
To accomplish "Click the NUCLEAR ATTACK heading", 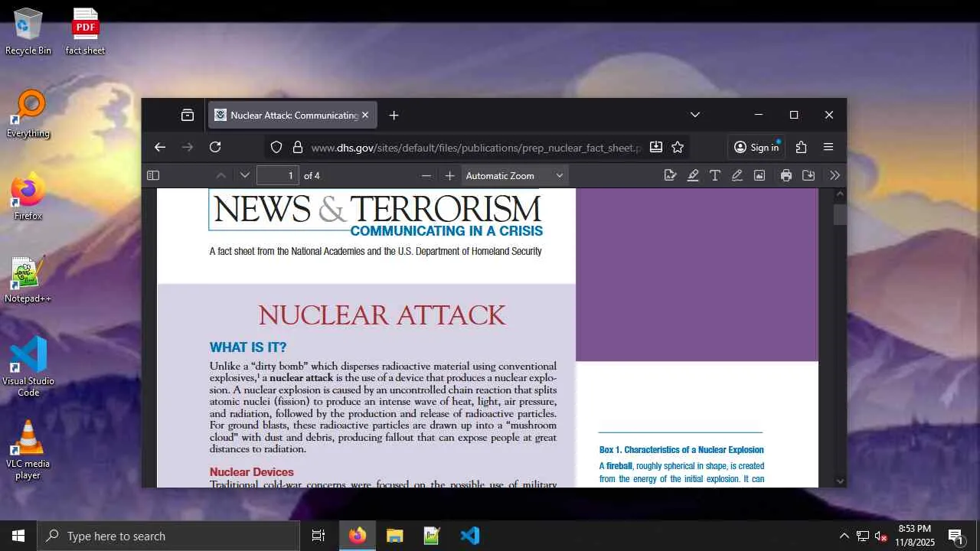I will coord(382,315).
